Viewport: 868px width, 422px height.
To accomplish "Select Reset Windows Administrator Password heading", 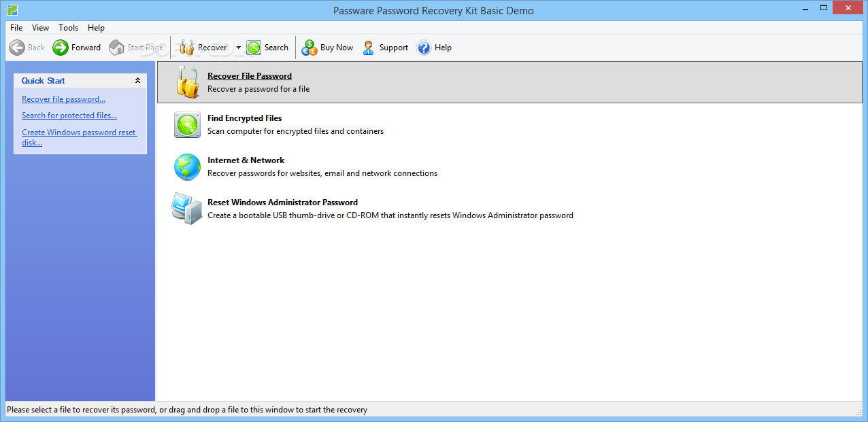I will click(282, 203).
